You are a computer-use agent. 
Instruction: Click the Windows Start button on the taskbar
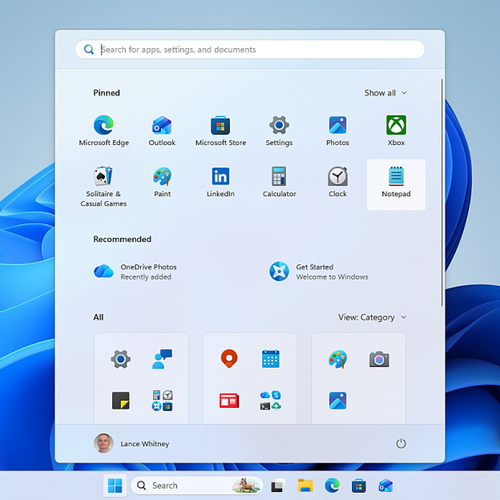click(x=115, y=486)
